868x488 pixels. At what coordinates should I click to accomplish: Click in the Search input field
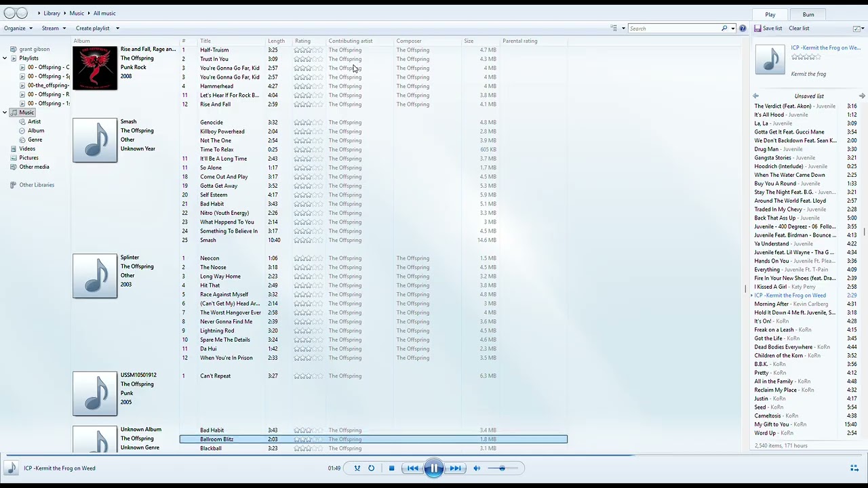tap(674, 28)
